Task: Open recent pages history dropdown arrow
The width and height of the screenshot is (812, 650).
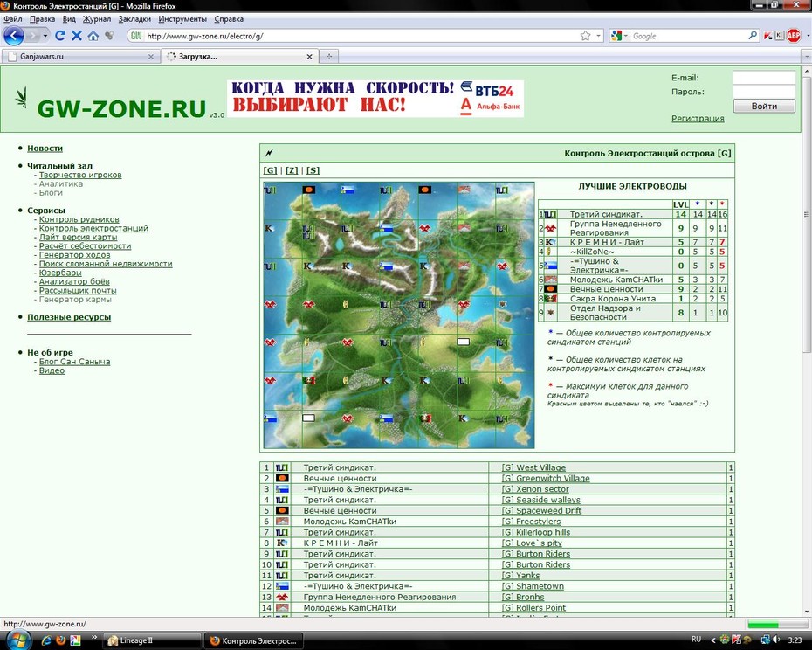Action: point(45,36)
